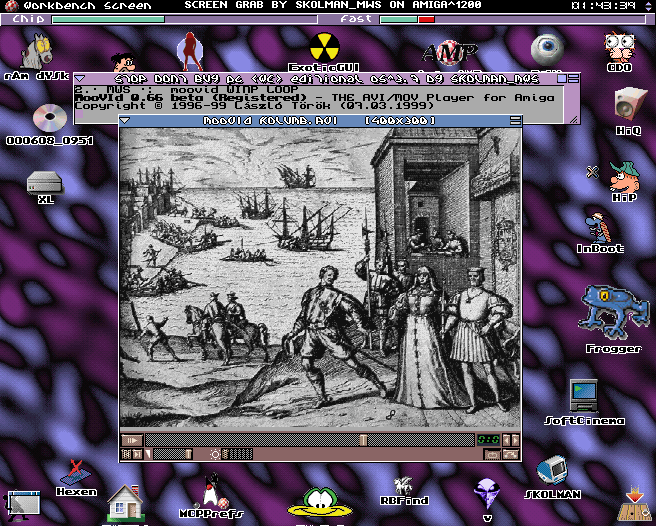Viewport: 656px width, 526px height.
Task: Step back one frame in MooVId
Action: click(507, 440)
